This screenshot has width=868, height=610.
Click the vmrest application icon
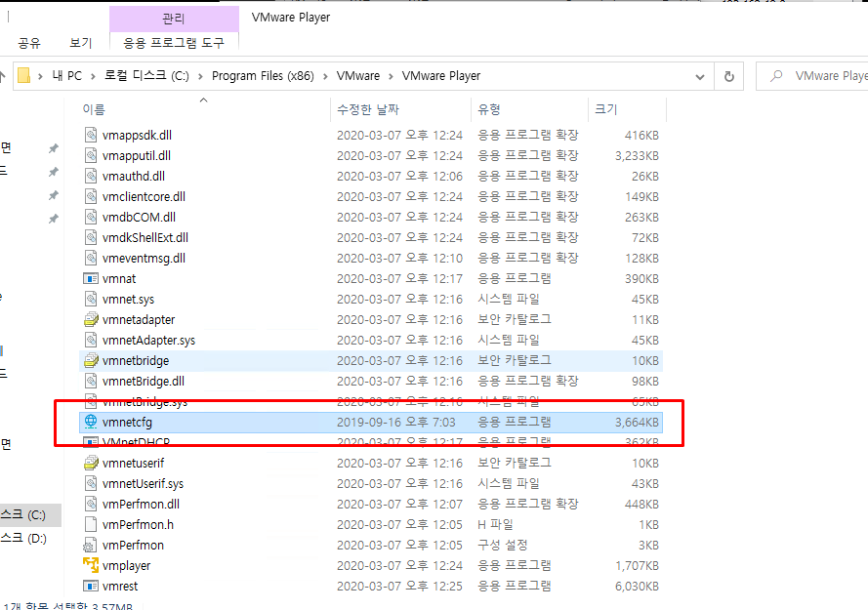pyautogui.click(x=91, y=586)
